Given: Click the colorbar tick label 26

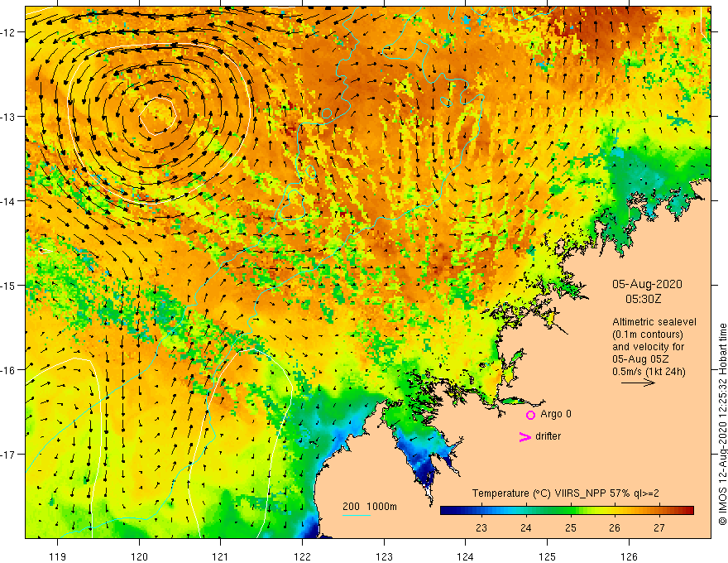Looking at the screenshot, I should coord(615,528).
